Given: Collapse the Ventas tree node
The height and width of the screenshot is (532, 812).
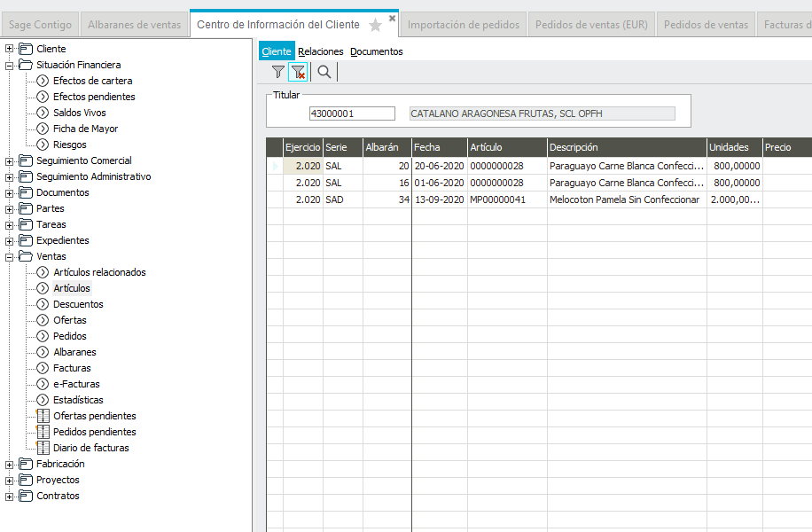Looking at the screenshot, I should point(9,256).
